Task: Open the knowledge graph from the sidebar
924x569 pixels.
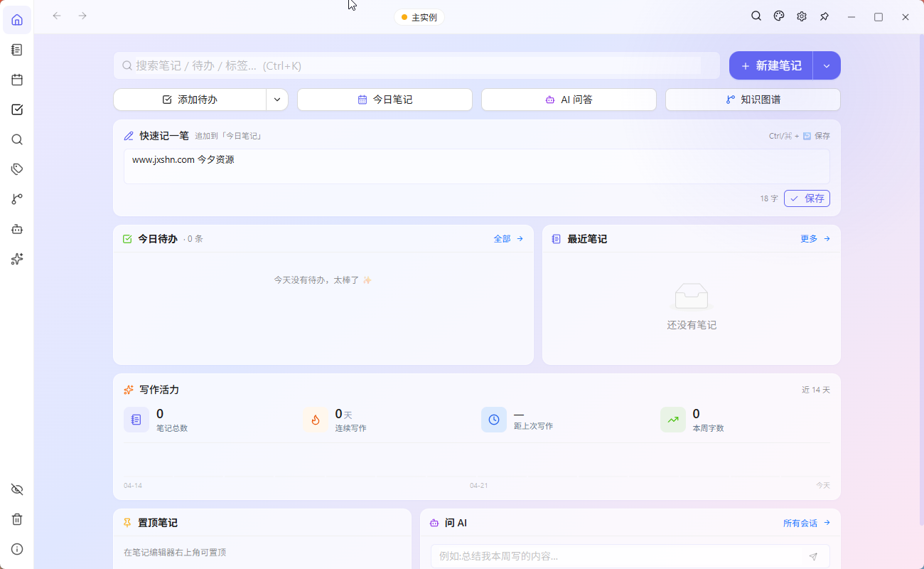Action: click(16, 198)
